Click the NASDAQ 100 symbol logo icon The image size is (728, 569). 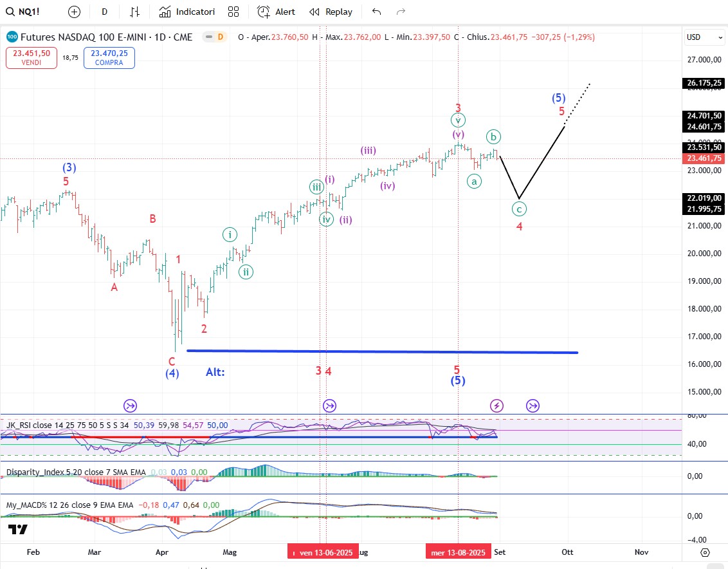pyautogui.click(x=12, y=37)
